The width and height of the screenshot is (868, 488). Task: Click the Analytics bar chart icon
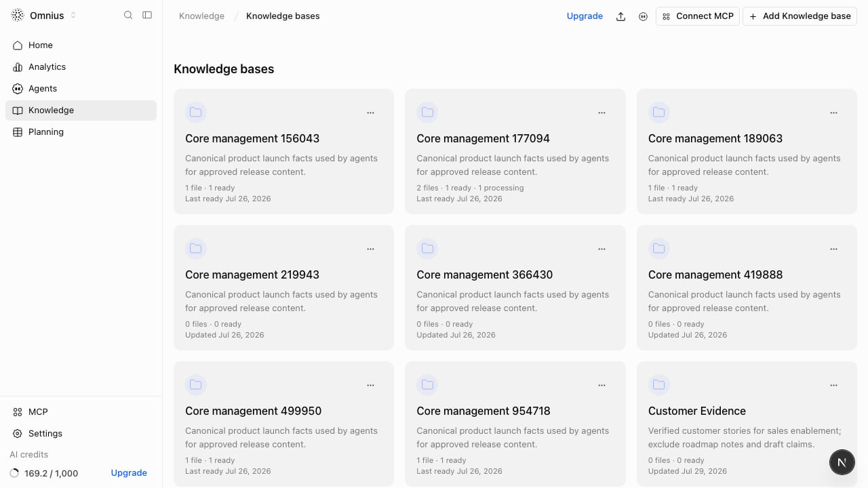(18, 66)
